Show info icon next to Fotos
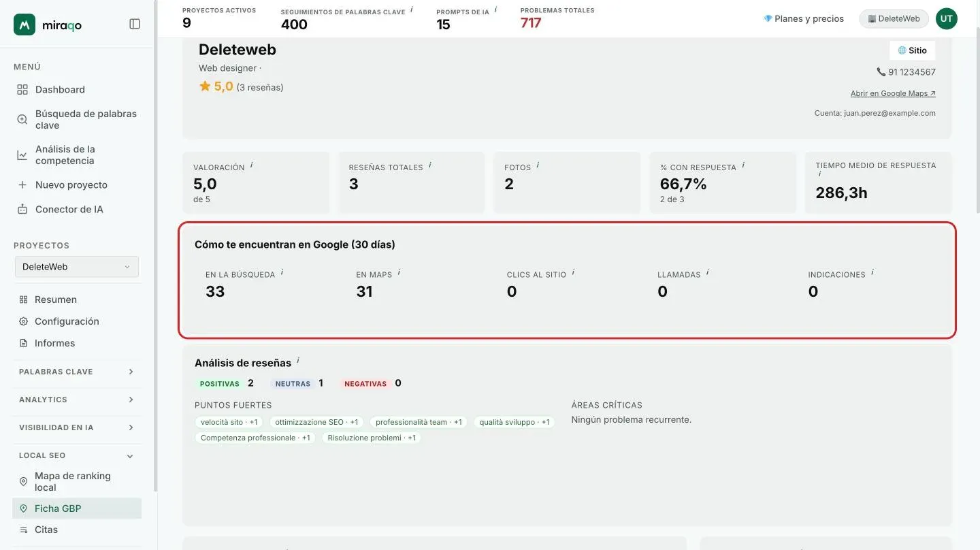This screenshot has height=550, width=980. pyautogui.click(x=538, y=165)
